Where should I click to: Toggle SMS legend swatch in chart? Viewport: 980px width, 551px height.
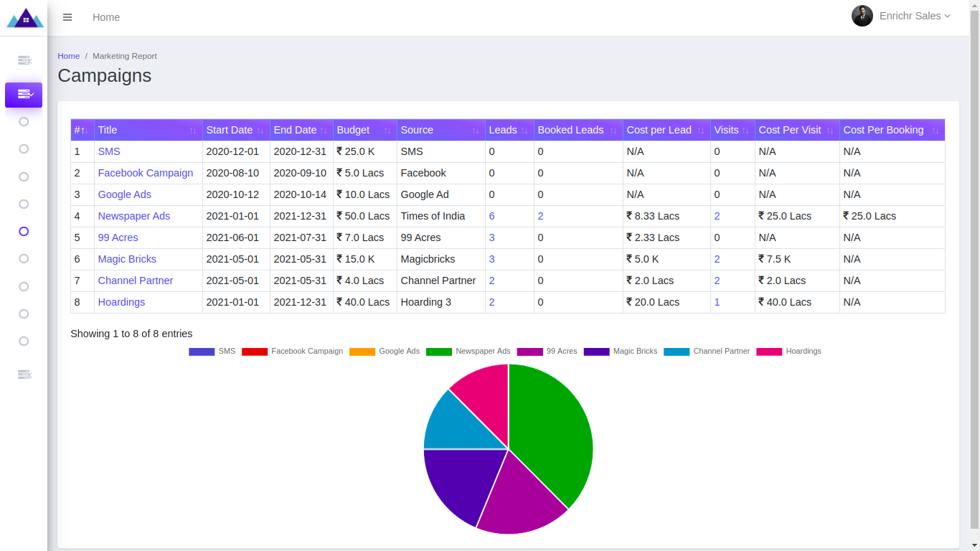(x=202, y=352)
